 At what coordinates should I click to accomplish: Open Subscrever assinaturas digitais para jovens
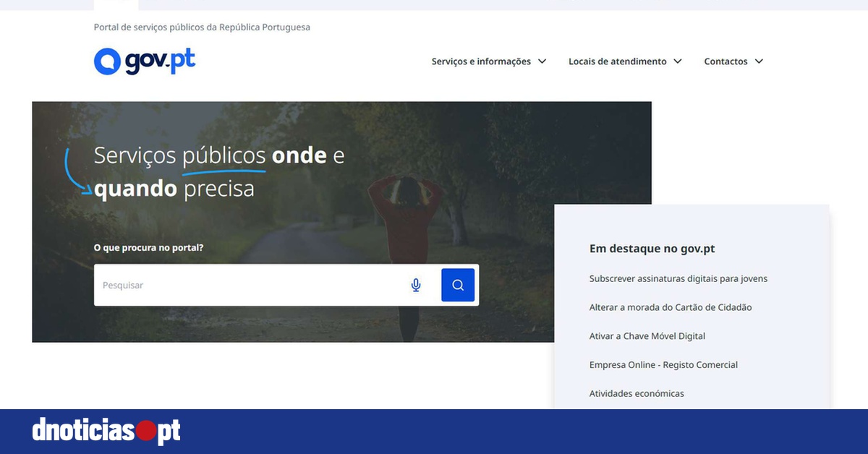678,278
